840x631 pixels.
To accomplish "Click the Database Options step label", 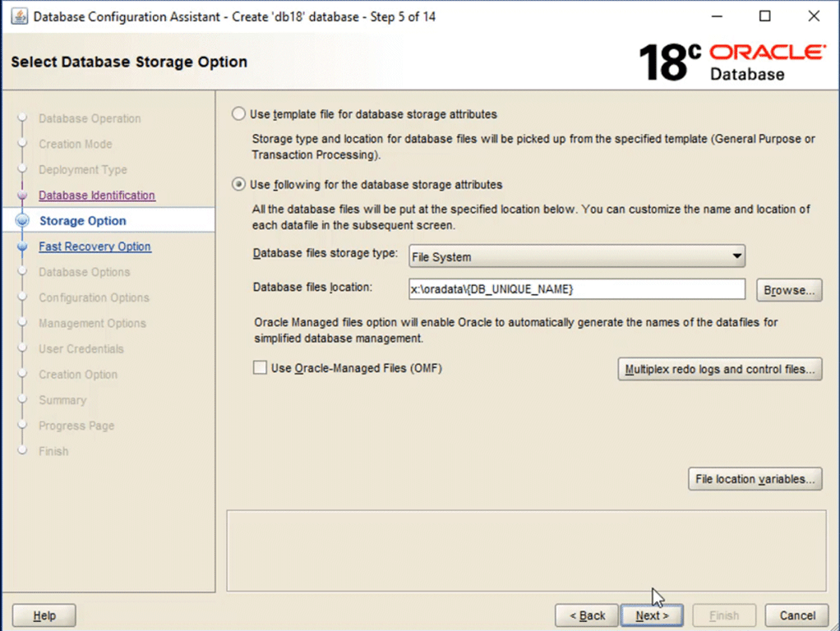I will pos(84,272).
